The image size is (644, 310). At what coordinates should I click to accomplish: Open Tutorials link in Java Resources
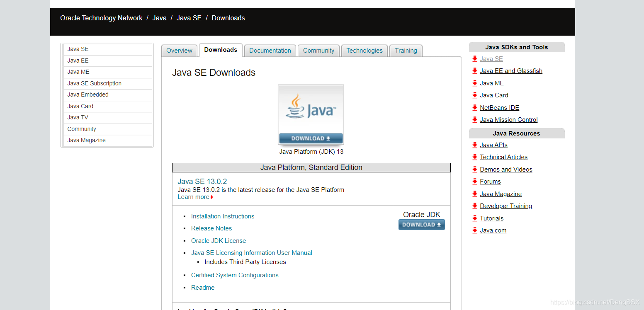[x=492, y=218]
